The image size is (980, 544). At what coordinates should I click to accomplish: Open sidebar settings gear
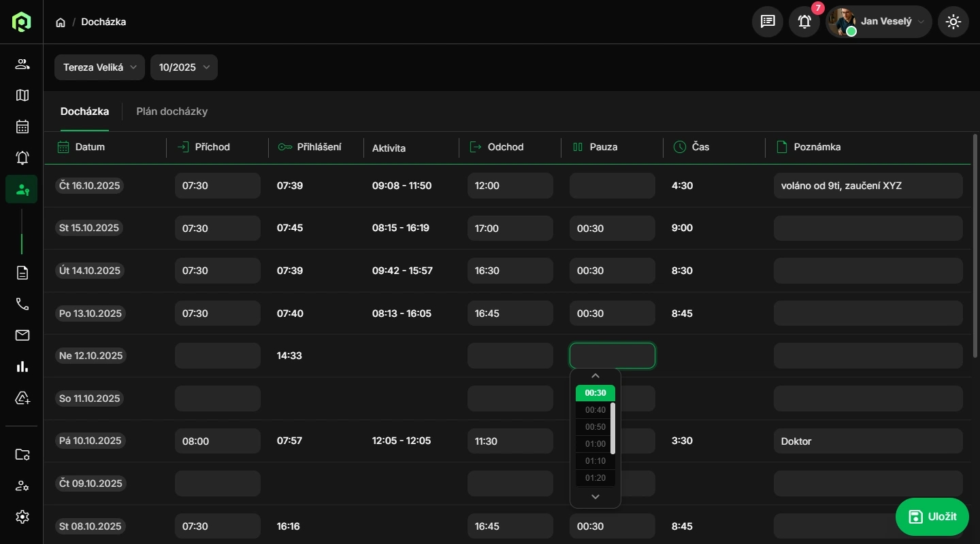coord(22,517)
